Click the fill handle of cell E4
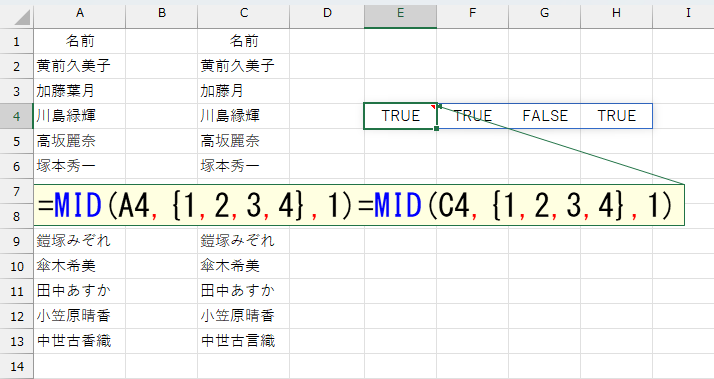The width and height of the screenshot is (714, 379). click(x=437, y=129)
